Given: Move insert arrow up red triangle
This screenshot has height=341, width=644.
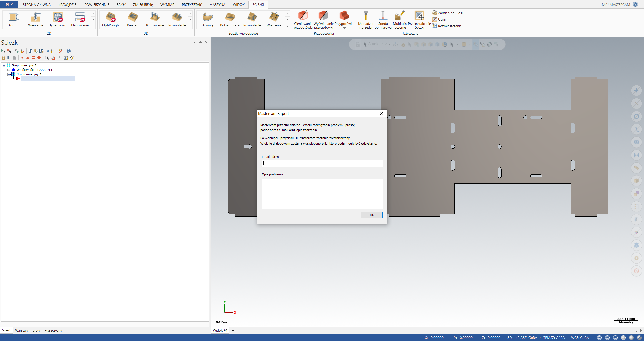Looking at the screenshot, I should 28,58.
